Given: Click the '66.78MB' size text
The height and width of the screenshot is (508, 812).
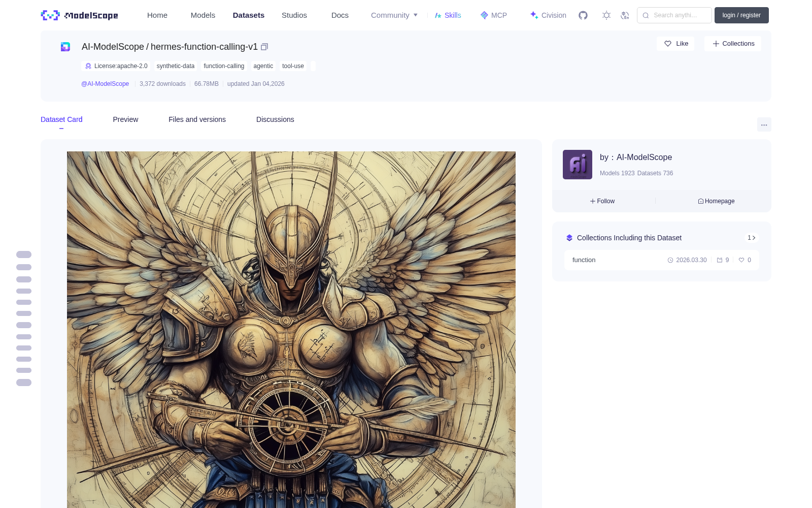Looking at the screenshot, I should click(207, 84).
